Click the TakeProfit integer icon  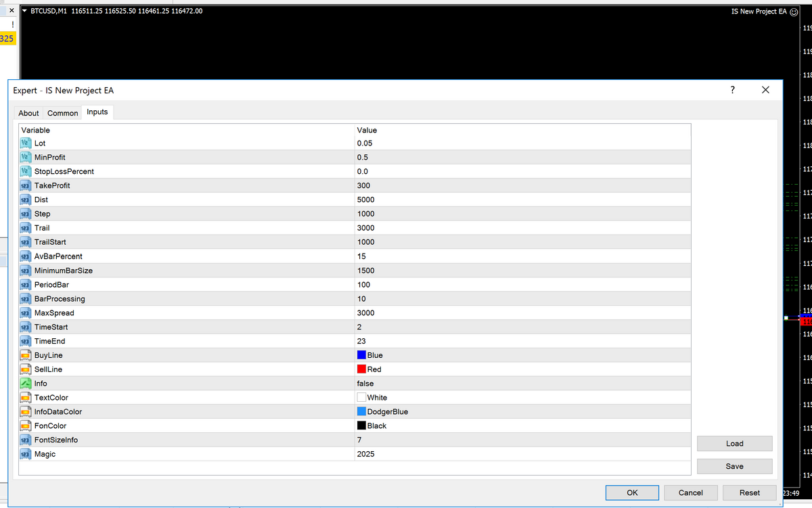point(25,186)
